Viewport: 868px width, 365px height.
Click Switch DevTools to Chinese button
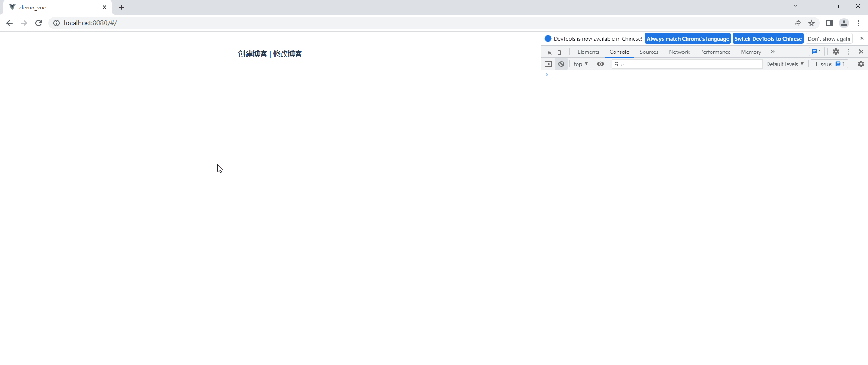(x=768, y=39)
